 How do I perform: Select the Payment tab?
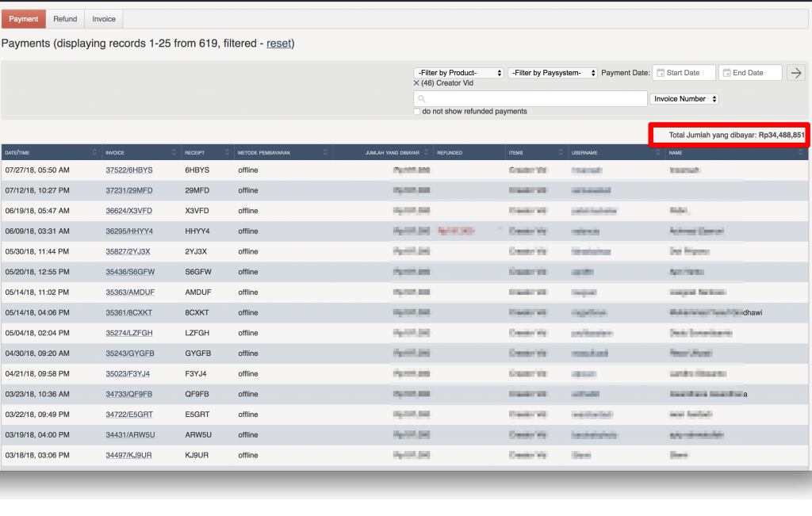tap(24, 19)
